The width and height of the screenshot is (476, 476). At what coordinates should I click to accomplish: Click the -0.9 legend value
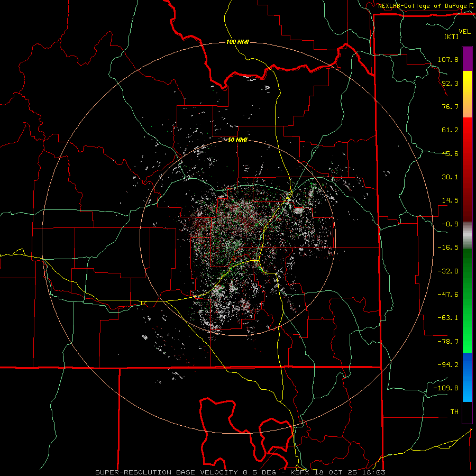(450, 224)
